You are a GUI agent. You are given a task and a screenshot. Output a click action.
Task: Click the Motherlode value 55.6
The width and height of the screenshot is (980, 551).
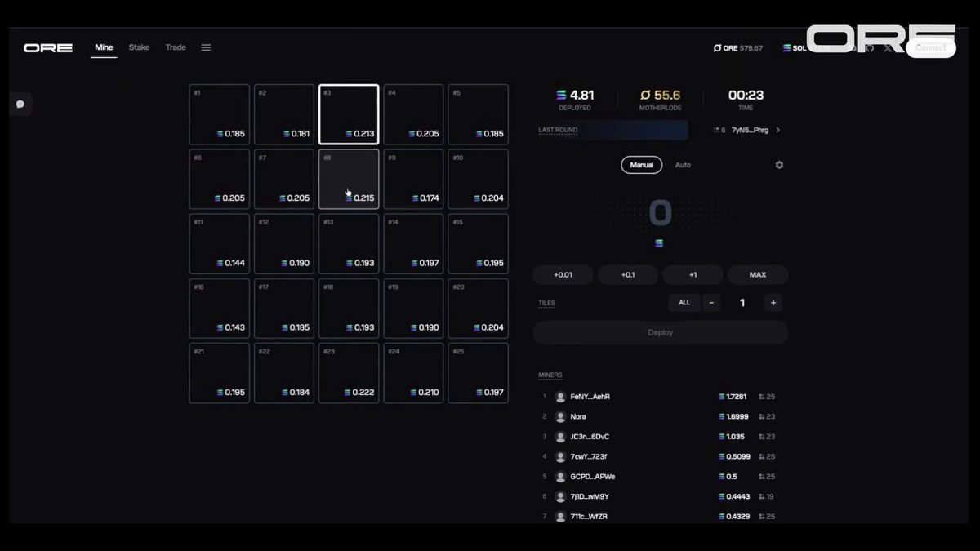[667, 96]
